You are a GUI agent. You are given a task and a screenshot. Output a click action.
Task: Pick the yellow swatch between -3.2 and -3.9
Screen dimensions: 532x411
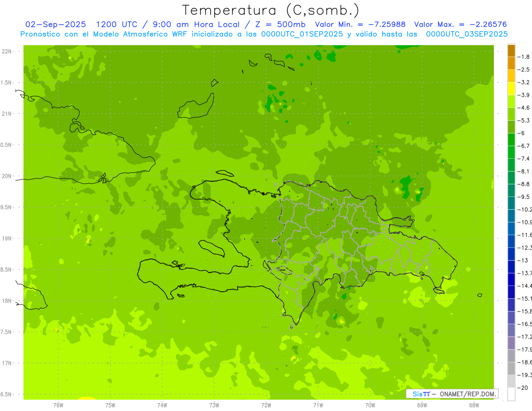click(511, 89)
